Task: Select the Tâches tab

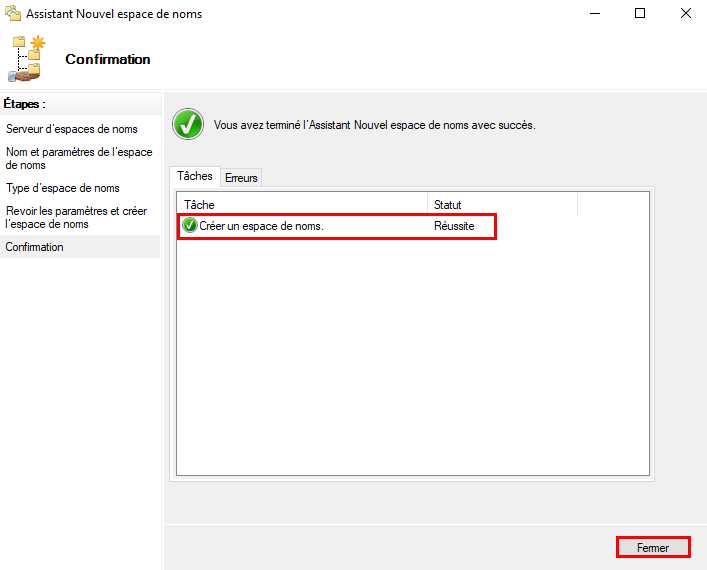Action: coord(195,176)
